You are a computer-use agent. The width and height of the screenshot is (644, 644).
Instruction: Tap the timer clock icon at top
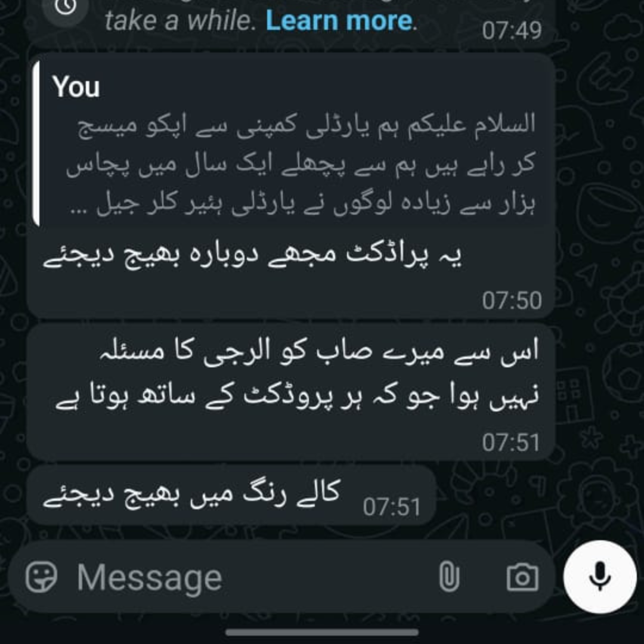point(66,7)
